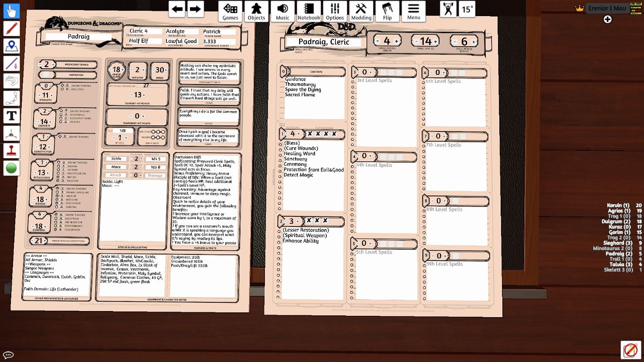Select the Grab hand tool
The width and height of the screenshot is (644, 362).
(x=12, y=11)
